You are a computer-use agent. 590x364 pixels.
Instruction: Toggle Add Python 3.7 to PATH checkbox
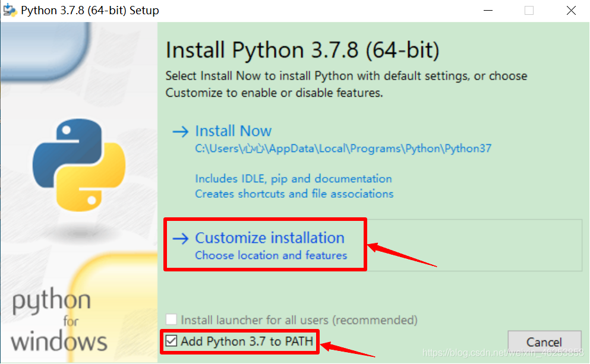[x=171, y=341]
